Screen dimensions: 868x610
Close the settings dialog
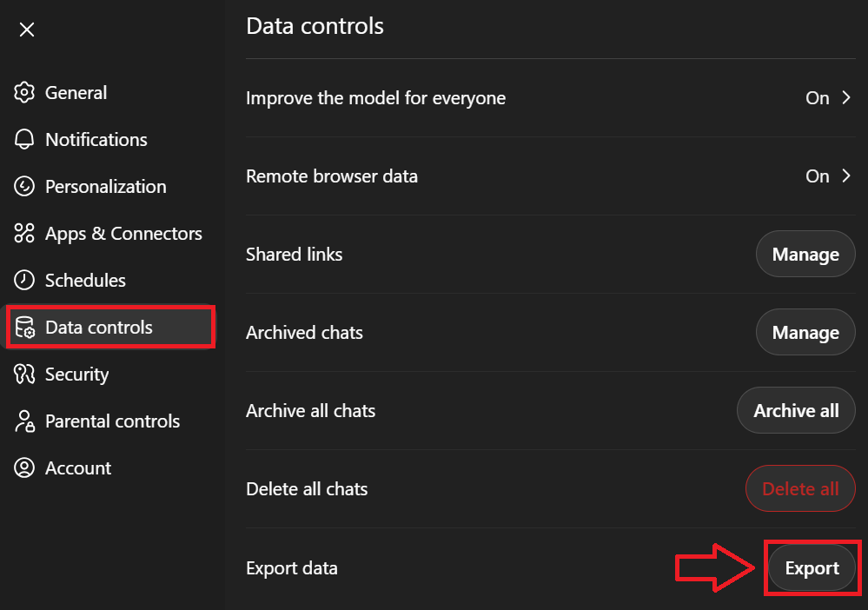click(26, 29)
